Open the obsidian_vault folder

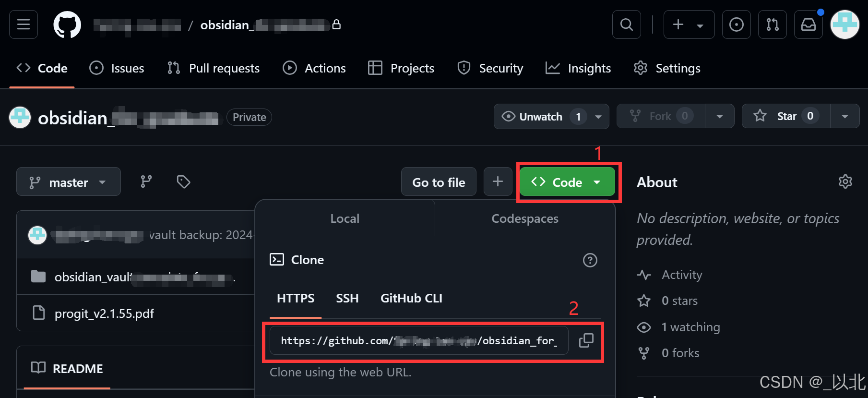tap(144, 277)
